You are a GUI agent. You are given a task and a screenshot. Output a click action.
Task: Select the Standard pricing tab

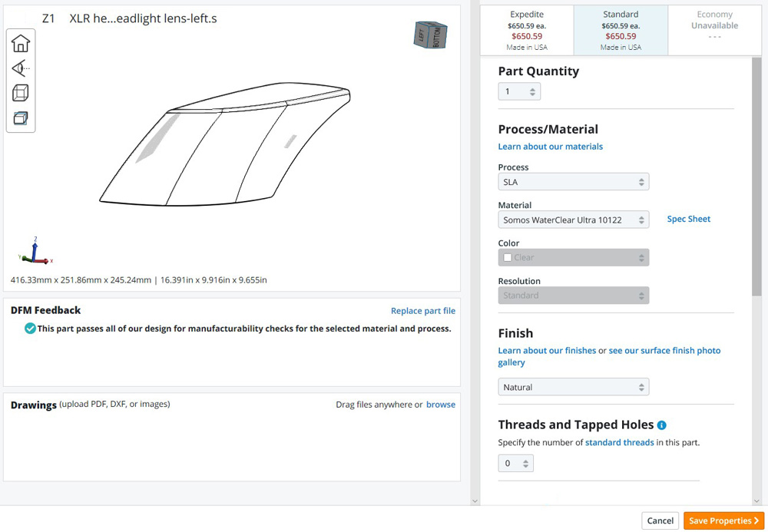pos(621,31)
